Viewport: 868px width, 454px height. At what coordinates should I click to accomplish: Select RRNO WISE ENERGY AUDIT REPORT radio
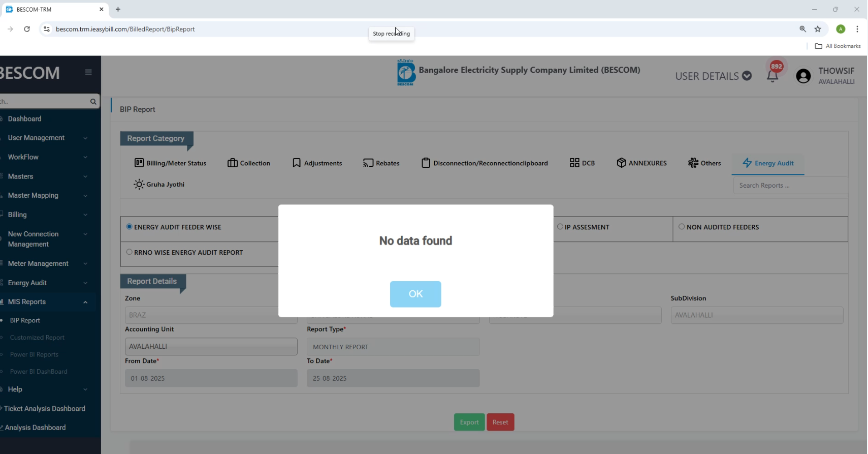coord(129,252)
